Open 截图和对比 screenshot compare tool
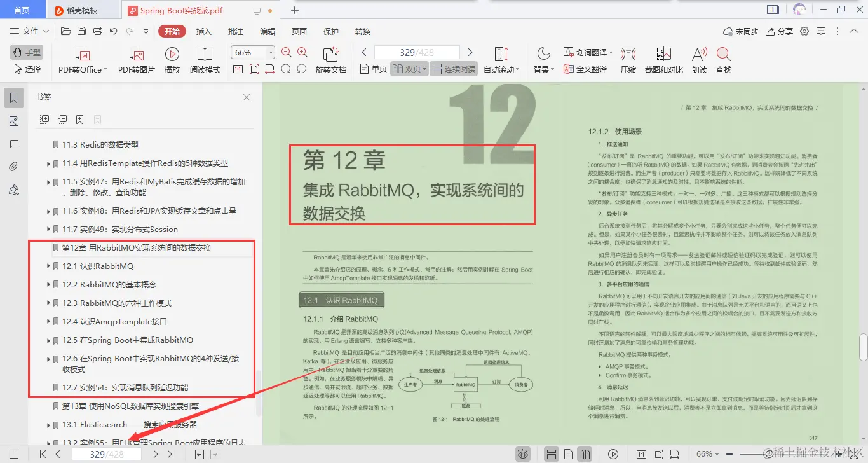Image resolution: width=868 pixels, height=463 pixels. pyautogui.click(x=663, y=60)
